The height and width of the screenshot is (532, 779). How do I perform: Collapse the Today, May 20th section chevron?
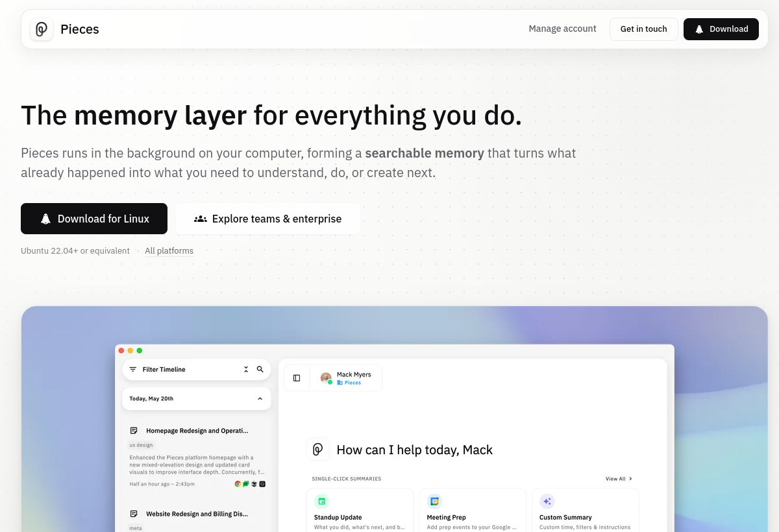tap(260, 399)
